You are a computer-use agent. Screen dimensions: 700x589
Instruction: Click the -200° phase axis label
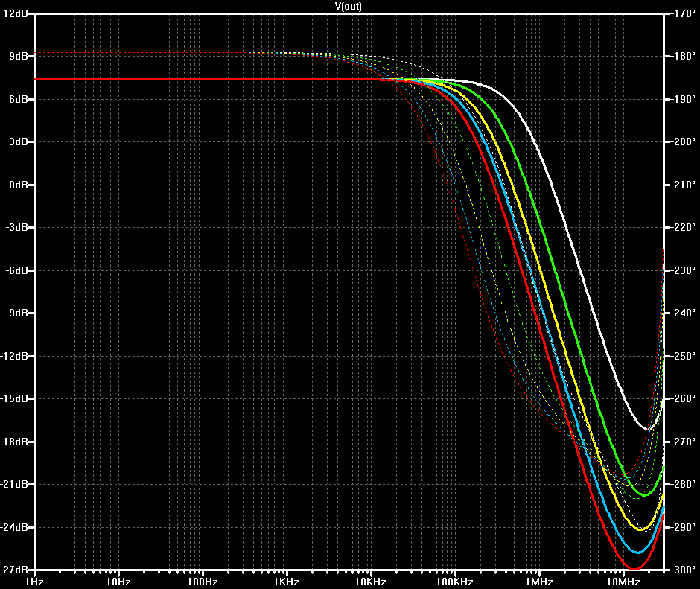(x=684, y=142)
